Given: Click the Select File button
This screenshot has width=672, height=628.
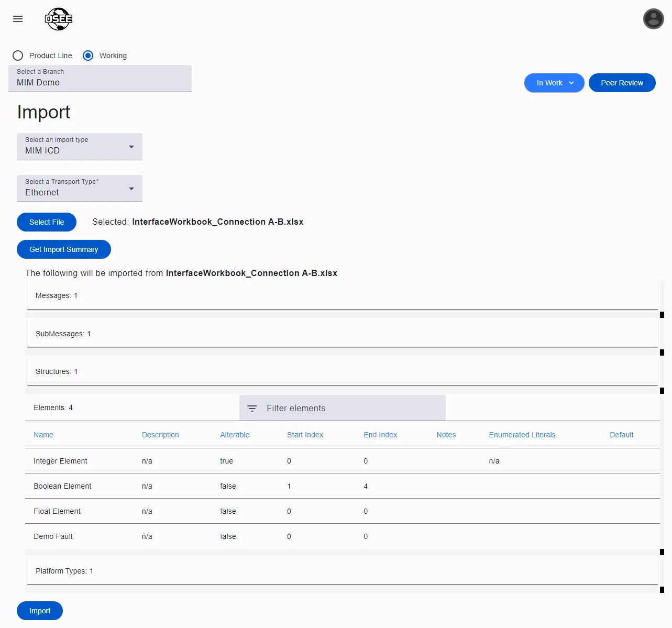Looking at the screenshot, I should [x=47, y=222].
